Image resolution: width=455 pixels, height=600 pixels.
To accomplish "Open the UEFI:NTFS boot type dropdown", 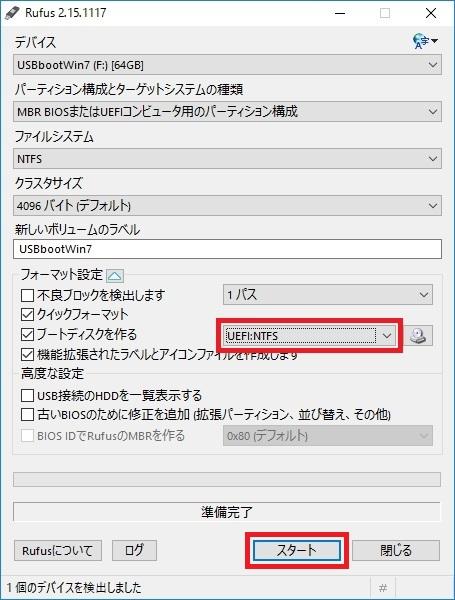I will tap(310, 336).
